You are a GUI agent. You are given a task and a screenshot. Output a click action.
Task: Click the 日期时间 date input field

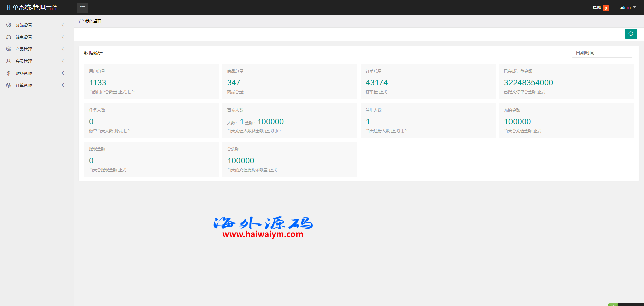coord(602,53)
